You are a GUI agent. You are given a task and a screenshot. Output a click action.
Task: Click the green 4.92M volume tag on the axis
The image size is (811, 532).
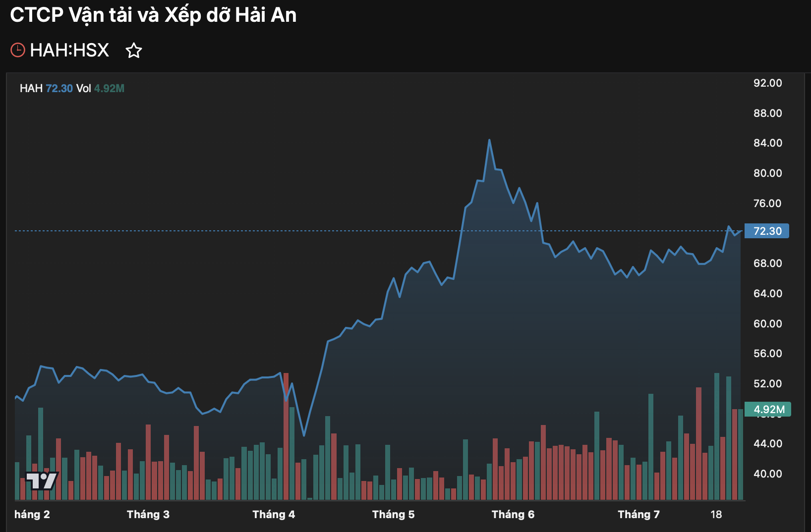(x=768, y=409)
